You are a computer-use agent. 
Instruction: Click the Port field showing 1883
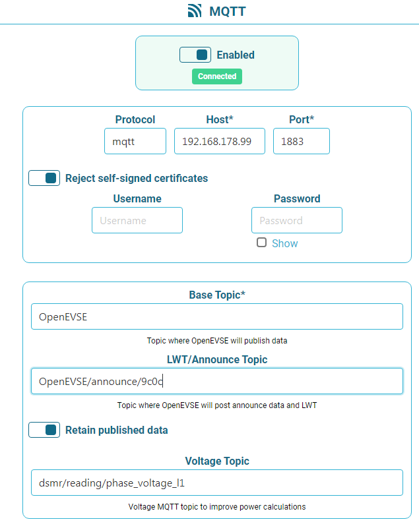[x=301, y=140]
